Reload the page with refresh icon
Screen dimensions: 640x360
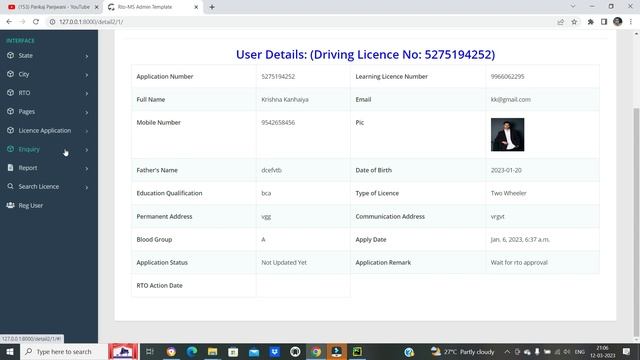(36, 22)
